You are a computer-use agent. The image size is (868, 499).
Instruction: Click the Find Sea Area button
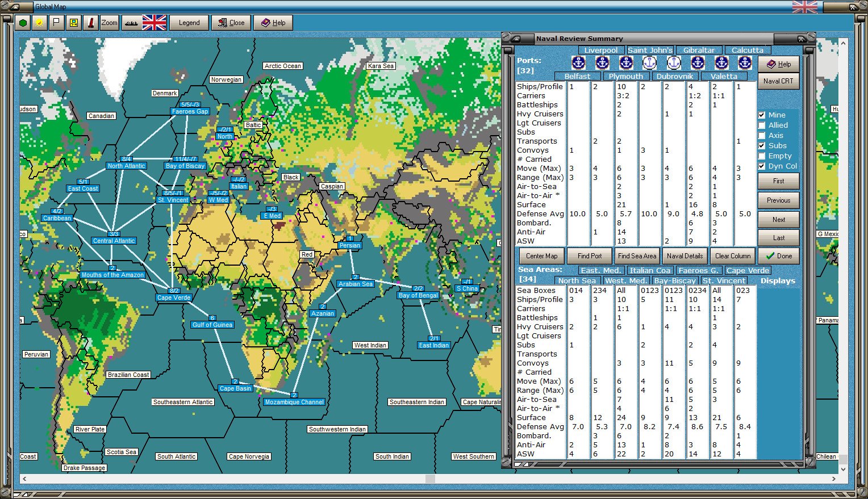click(x=637, y=256)
